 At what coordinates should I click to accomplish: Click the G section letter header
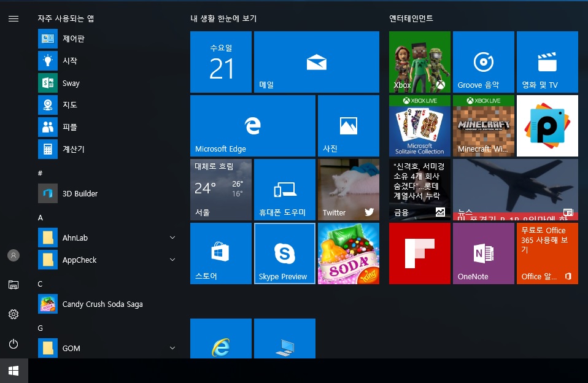point(40,328)
